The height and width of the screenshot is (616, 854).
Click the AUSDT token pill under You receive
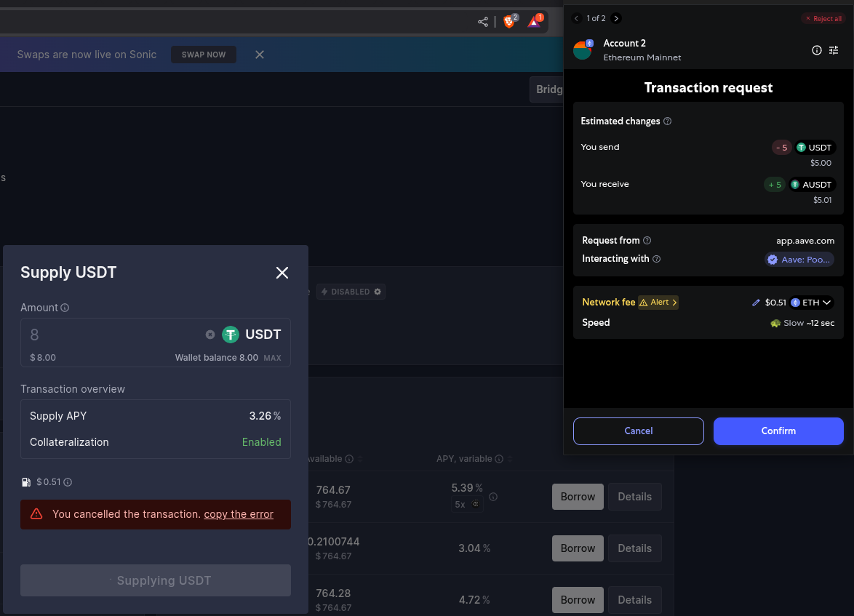812,185
